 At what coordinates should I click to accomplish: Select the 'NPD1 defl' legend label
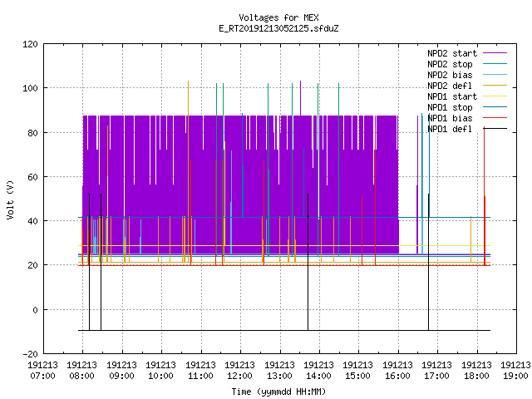450,130
